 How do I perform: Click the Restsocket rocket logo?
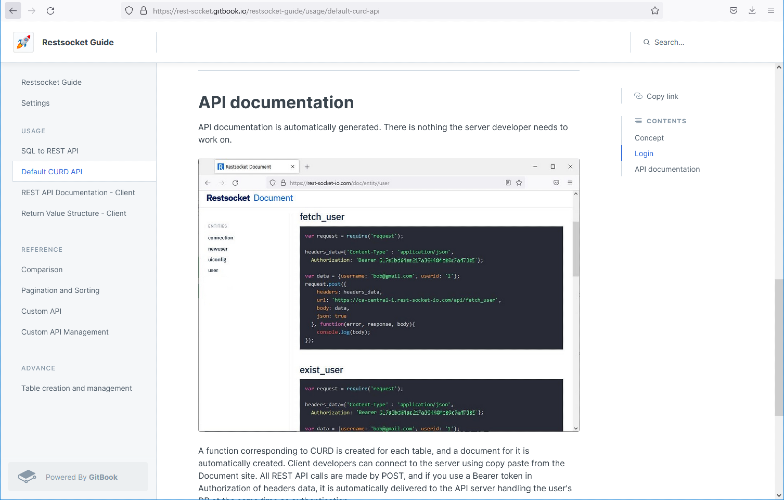point(23,42)
